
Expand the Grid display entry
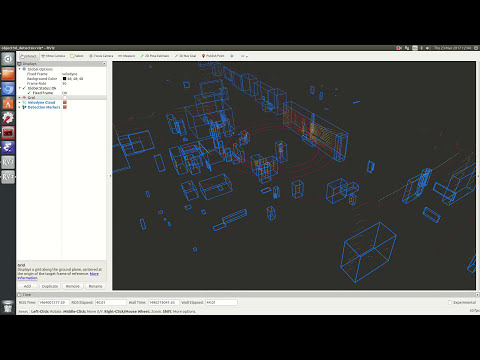point(19,98)
